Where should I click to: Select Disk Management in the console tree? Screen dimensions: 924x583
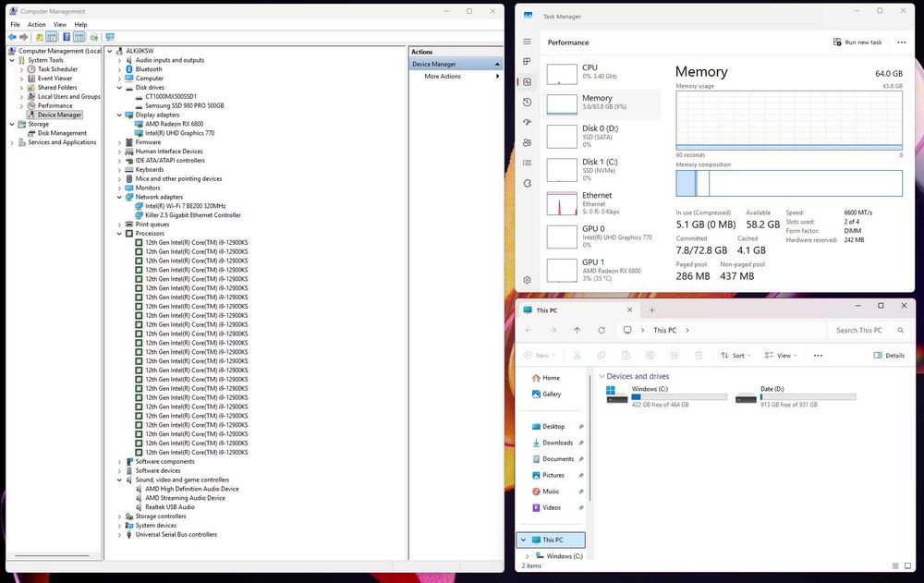pos(62,133)
